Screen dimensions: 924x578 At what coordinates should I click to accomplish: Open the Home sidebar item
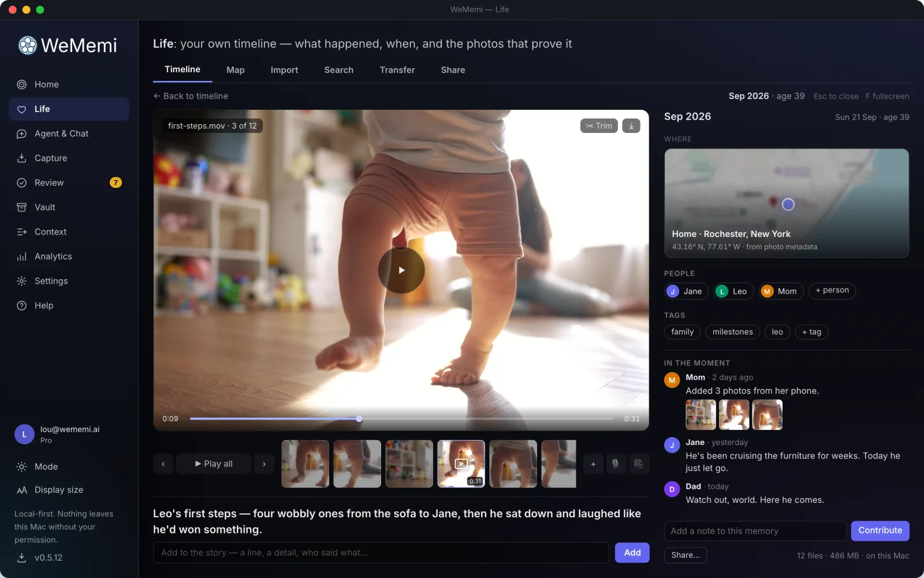(x=69, y=84)
